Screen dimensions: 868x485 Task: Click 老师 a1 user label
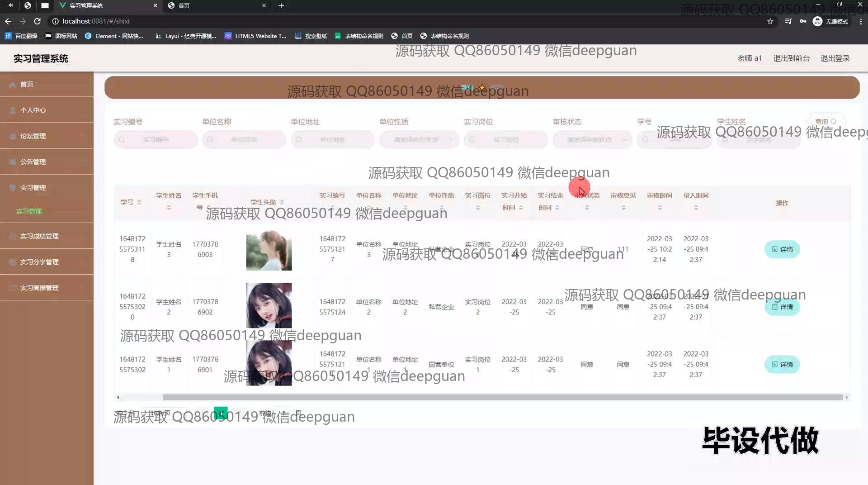click(x=750, y=58)
